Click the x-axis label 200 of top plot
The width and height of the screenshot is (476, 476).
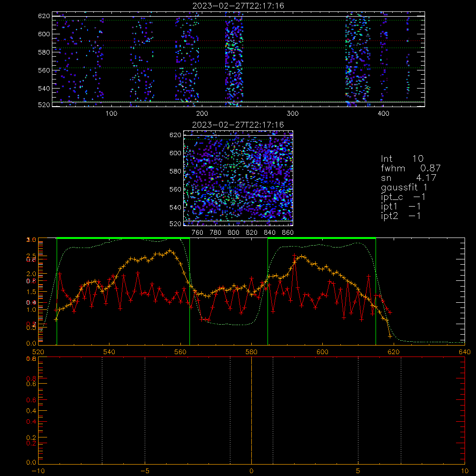[202, 114]
